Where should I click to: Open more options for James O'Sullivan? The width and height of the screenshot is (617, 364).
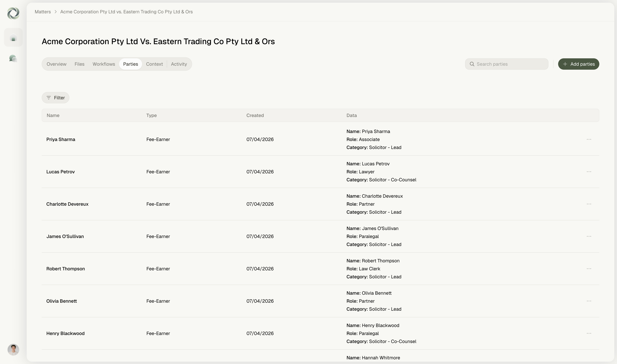589,236
